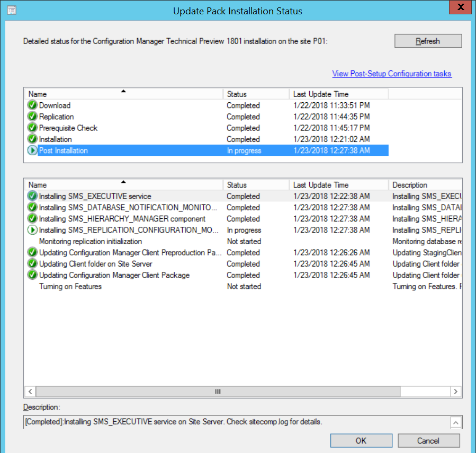
Task: Refresh the installation status
Action: click(428, 41)
